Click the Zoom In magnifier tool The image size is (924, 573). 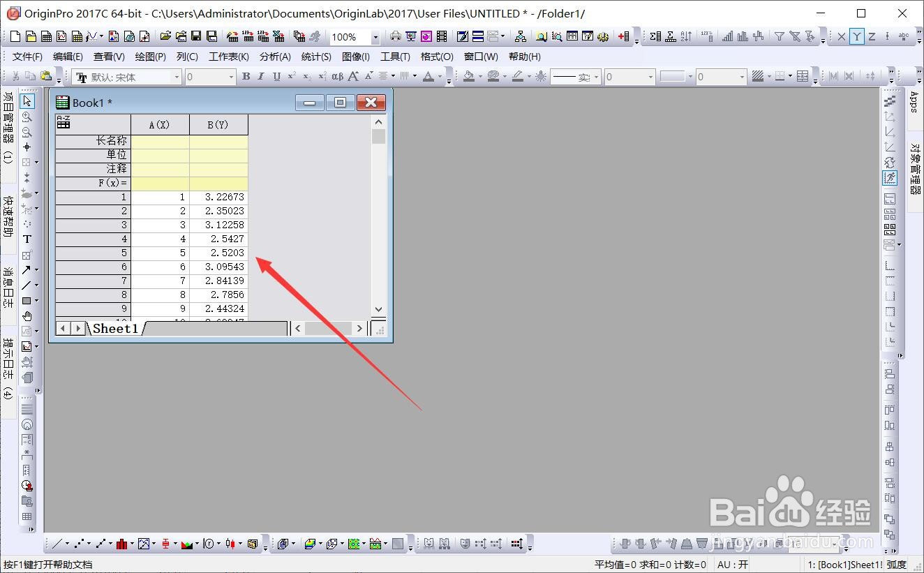tap(27, 117)
